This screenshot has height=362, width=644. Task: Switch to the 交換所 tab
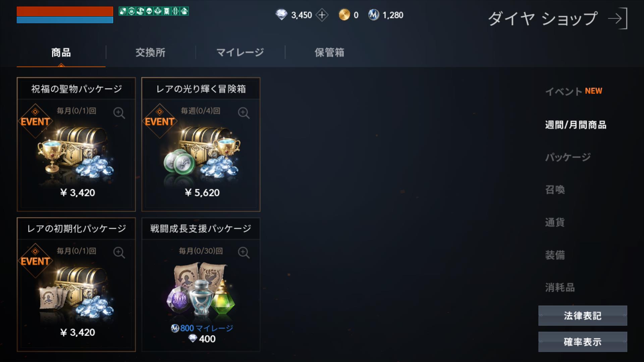coord(150,52)
